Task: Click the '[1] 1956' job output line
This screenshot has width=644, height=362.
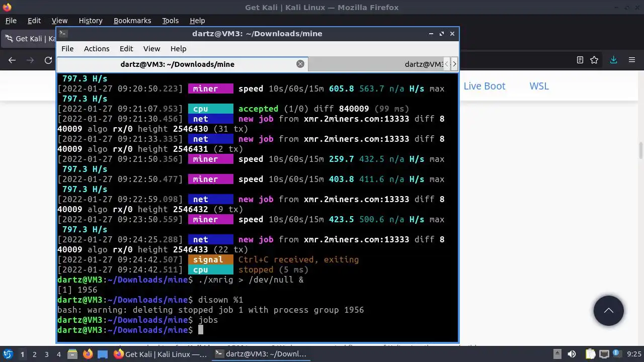Action: point(77,290)
